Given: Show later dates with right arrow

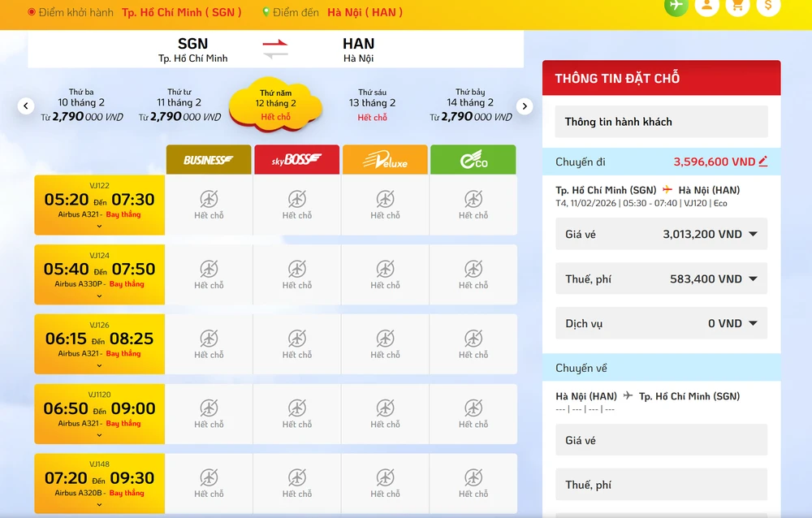Looking at the screenshot, I should tap(525, 106).
